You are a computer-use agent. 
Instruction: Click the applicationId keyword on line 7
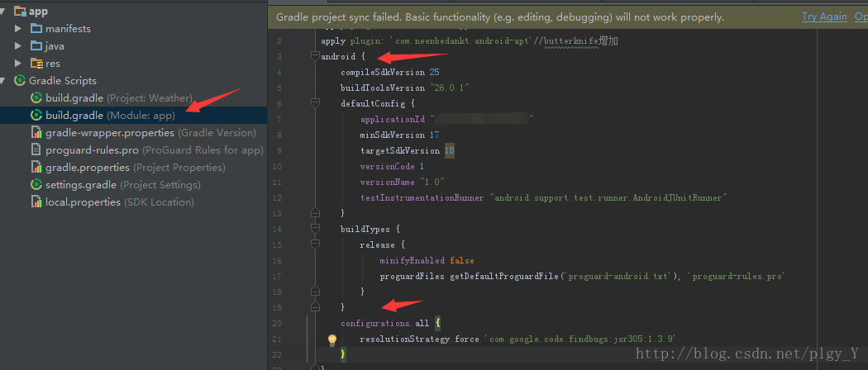(393, 119)
